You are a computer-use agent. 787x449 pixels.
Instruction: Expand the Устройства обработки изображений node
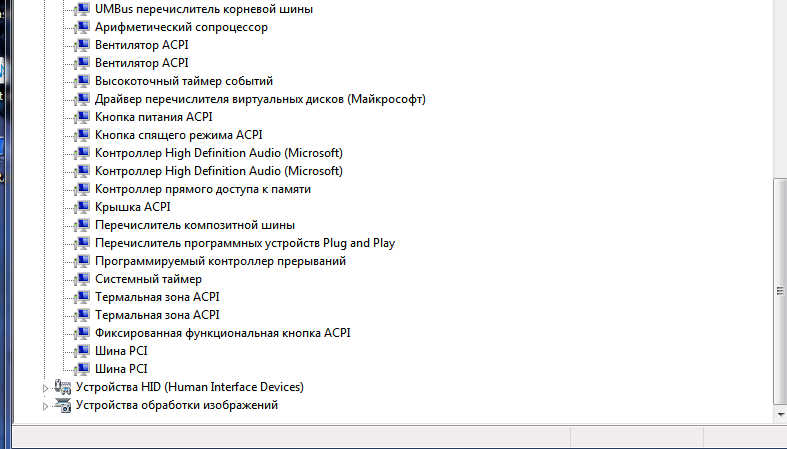pyautogui.click(x=44, y=405)
